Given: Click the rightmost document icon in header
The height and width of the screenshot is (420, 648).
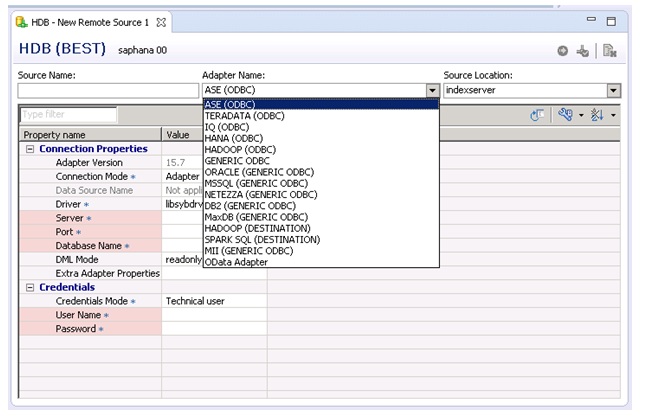Looking at the screenshot, I should click(x=610, y=51).
